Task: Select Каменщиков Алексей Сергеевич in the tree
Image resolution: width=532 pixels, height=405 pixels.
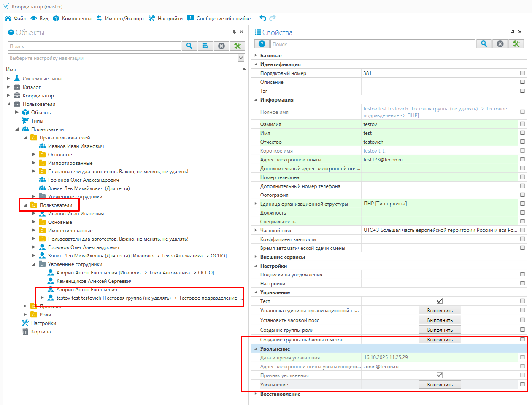Action: coord(95,281)
